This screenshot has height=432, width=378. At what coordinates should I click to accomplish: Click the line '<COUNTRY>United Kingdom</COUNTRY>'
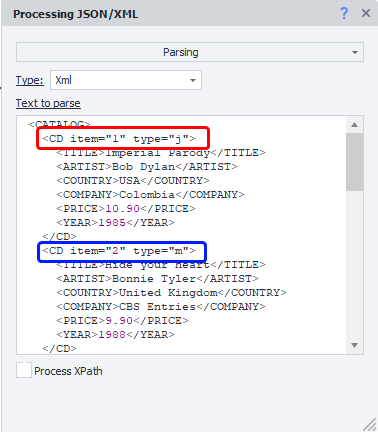pos(171,292)
